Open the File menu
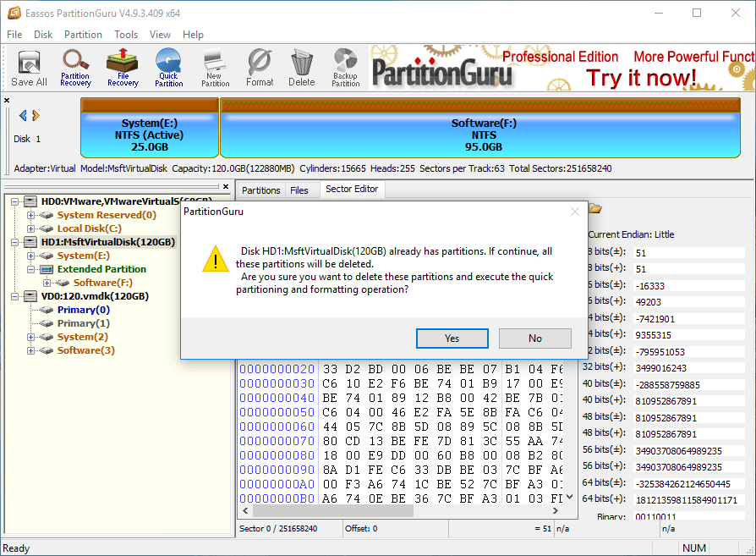This screenshot has width=756, height=556. [14, 35]
